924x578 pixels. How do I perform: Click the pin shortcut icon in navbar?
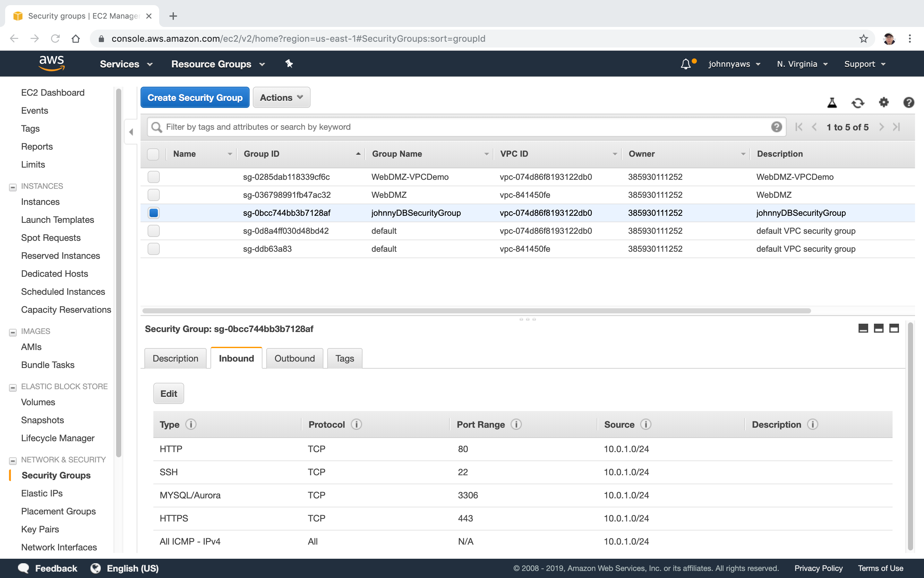click(289, 64)
